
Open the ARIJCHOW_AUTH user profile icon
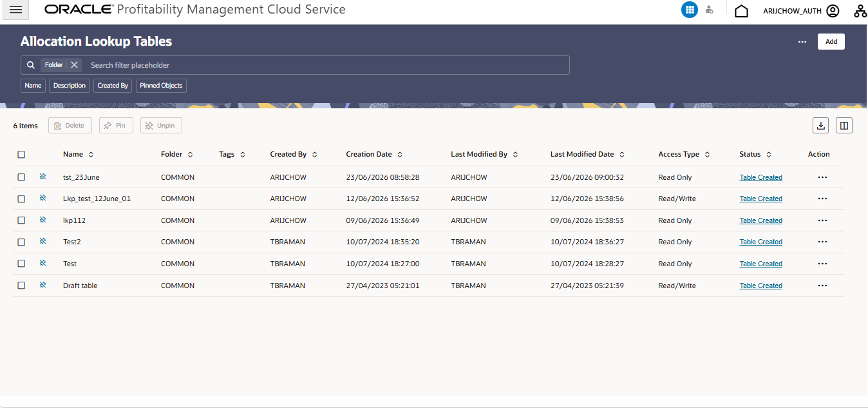click(x=833, y=10)
